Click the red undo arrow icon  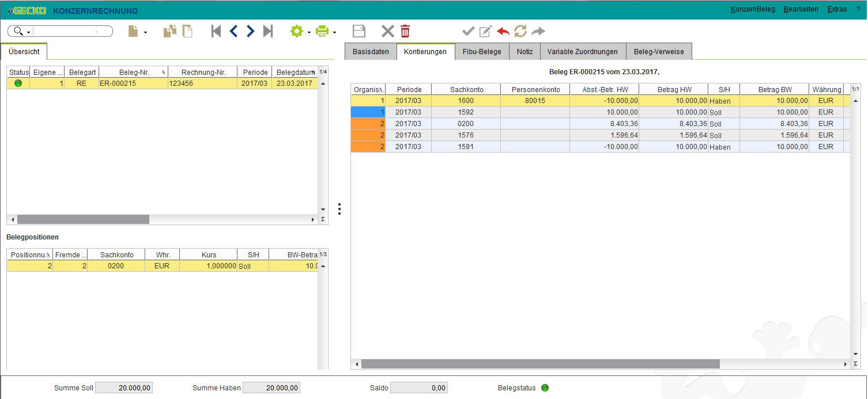(503, 31)
